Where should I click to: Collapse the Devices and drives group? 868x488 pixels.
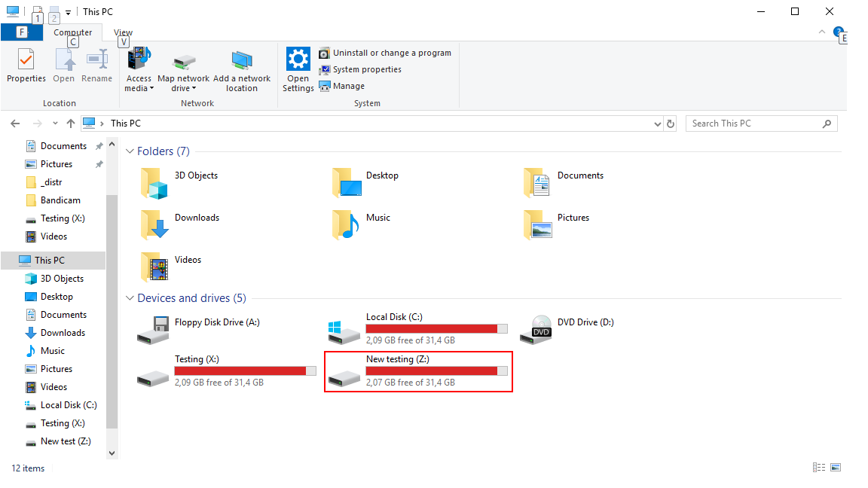point(130,298)
